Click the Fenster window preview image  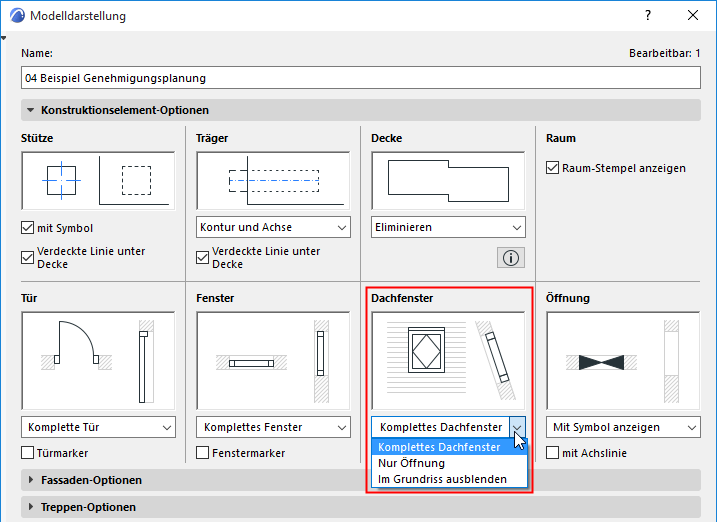(273, 360)
